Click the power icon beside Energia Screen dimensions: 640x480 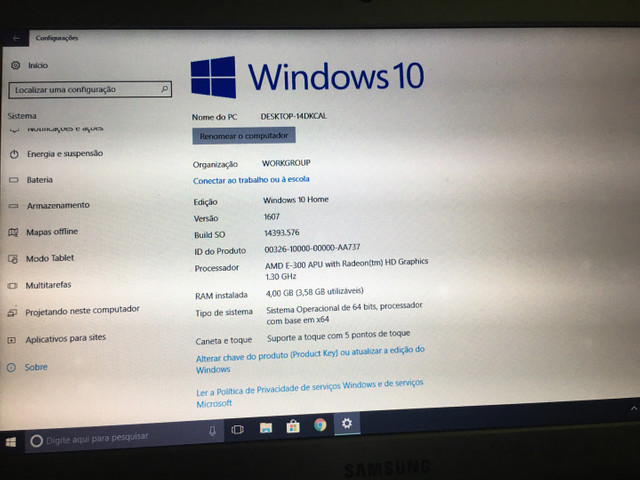[14, 154]
